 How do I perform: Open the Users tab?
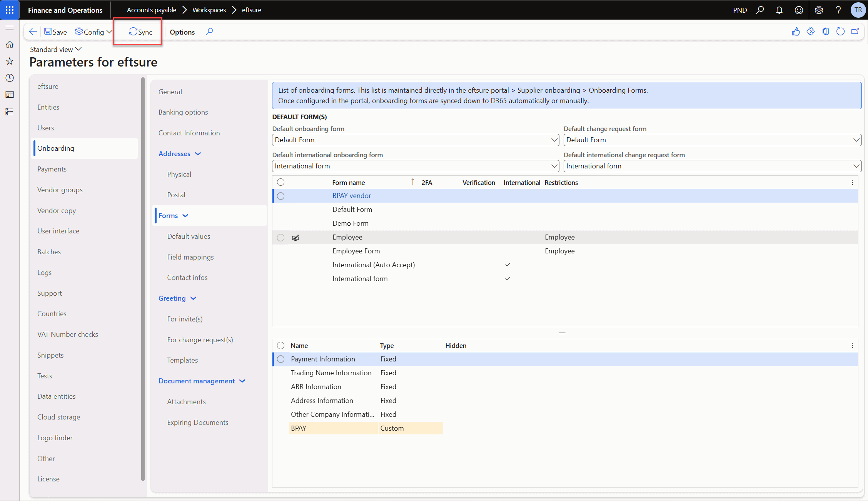click(46, 128)
